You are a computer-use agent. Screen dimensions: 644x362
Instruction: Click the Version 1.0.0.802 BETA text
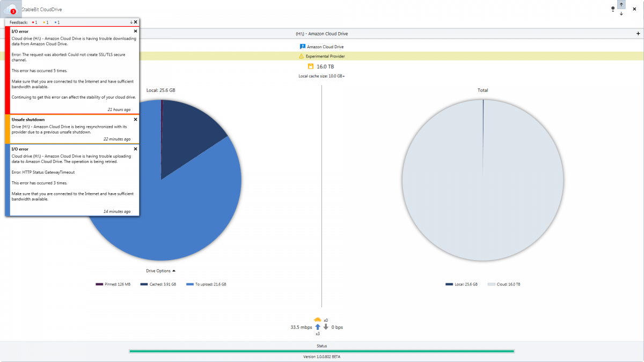coord(321,357)
